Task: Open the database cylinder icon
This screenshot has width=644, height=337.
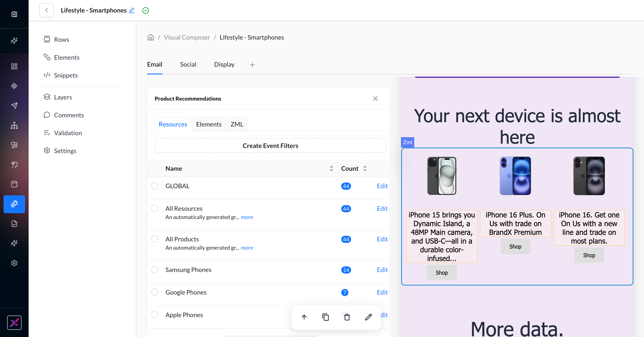Action: 14,184
